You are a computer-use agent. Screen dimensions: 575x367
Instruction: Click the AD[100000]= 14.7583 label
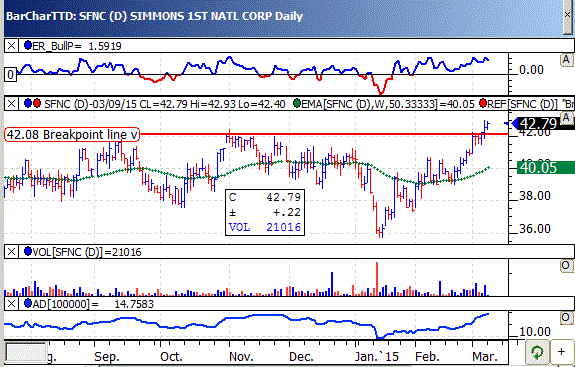pyautogui.click(x=93, y=304)
